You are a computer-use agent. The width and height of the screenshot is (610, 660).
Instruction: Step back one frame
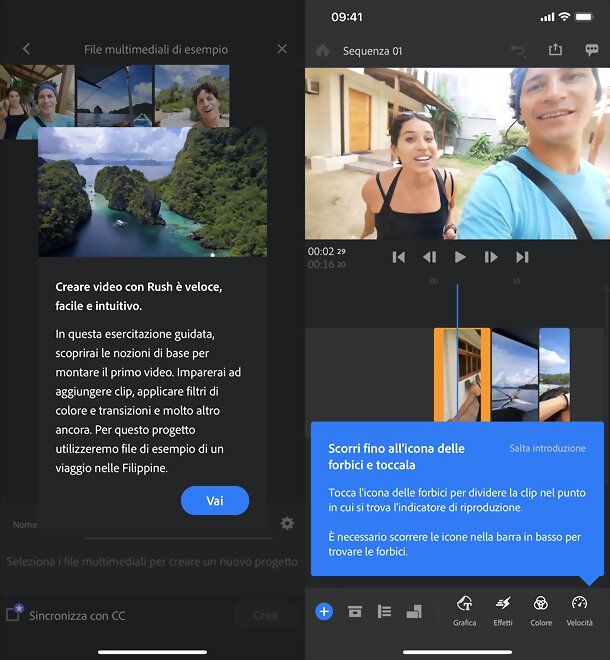(x=429, y=257)
